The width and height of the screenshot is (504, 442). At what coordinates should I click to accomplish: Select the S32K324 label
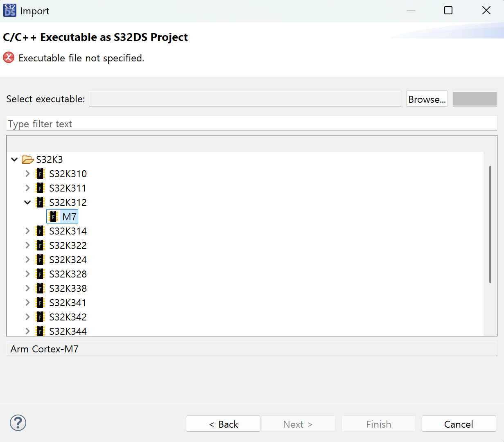[68, 259]
